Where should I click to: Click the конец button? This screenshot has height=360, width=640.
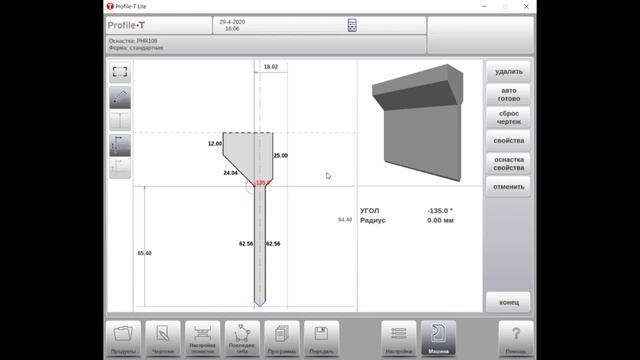509,302
